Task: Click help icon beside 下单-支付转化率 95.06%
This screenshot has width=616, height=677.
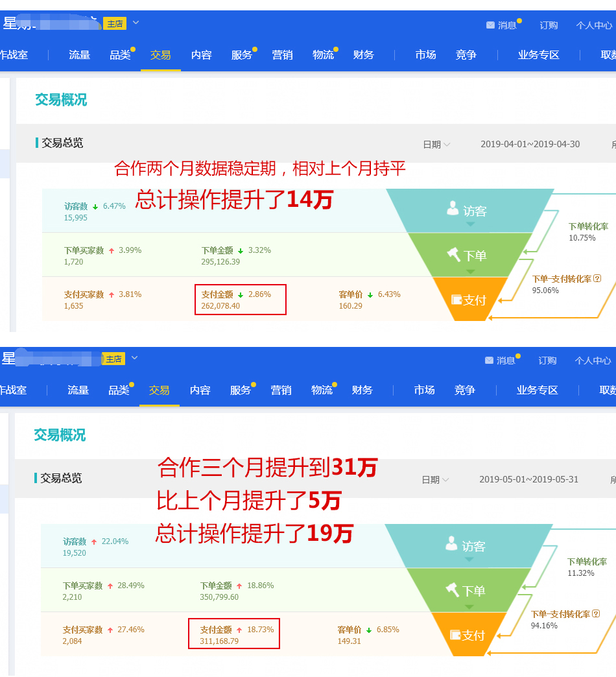Action: click(x=597, y=279)
